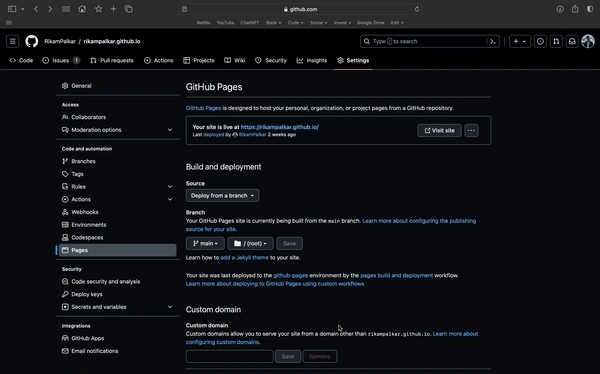Click the privacy shield icon at far right
The image size is (600, 374).
590,9
